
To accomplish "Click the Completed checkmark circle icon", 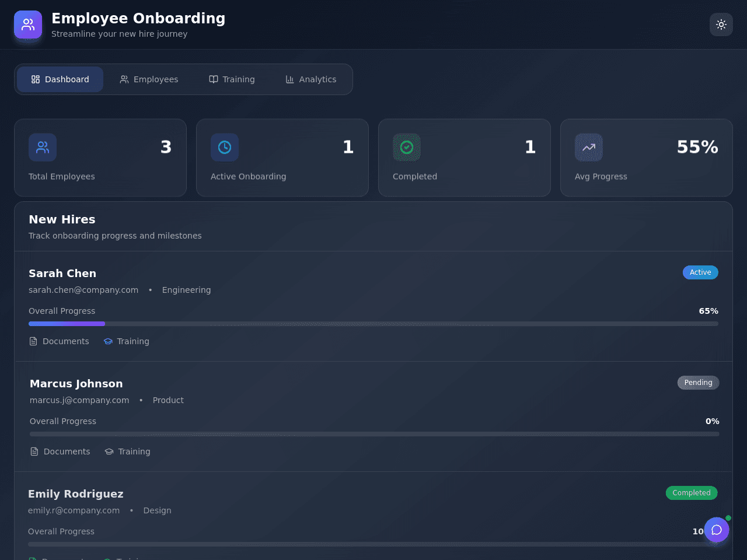I will pos(407,148).
